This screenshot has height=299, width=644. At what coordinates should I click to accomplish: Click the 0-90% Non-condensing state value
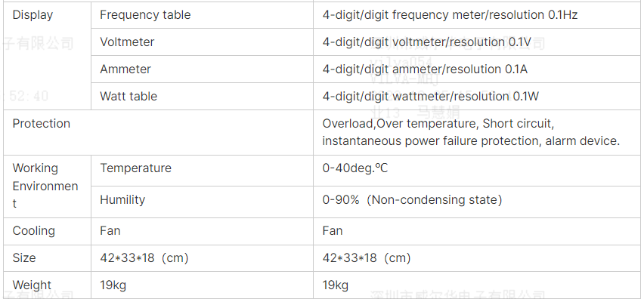pyautogui.click(x=412, y=200)
